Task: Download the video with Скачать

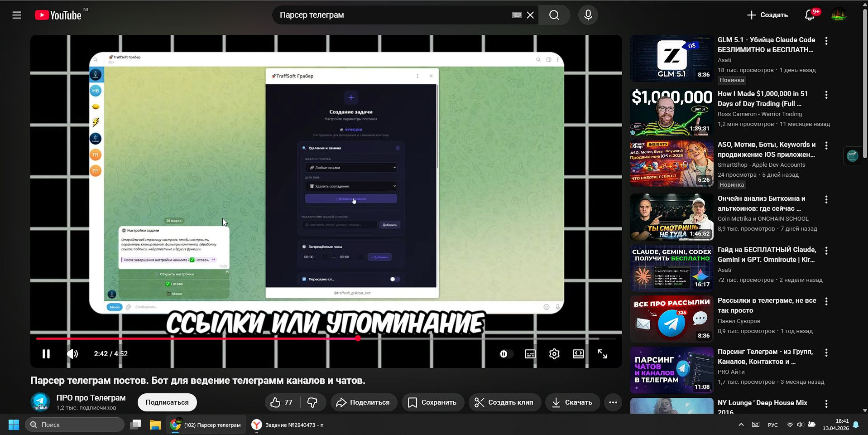Action: [x=572, y=402]
